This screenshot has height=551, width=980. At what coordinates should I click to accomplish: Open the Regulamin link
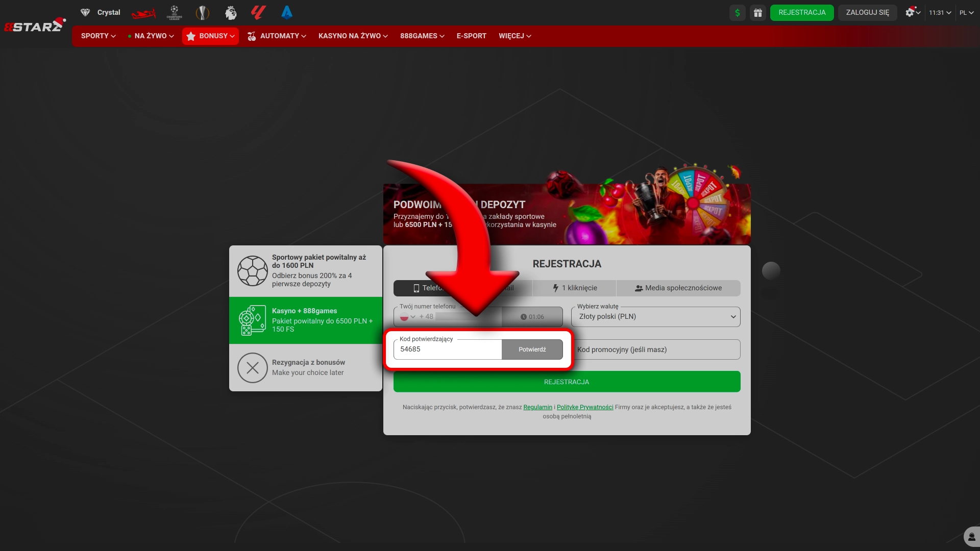click(x=537, y=408)
